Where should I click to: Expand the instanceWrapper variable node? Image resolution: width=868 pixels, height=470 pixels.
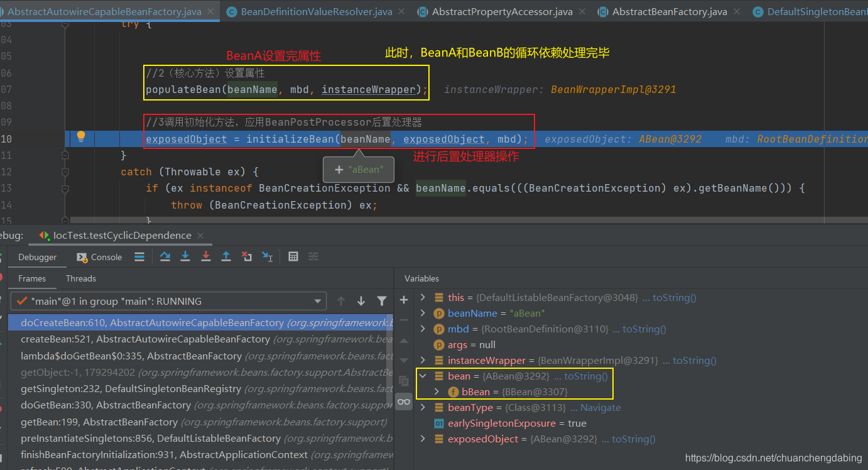click(423, 360)
